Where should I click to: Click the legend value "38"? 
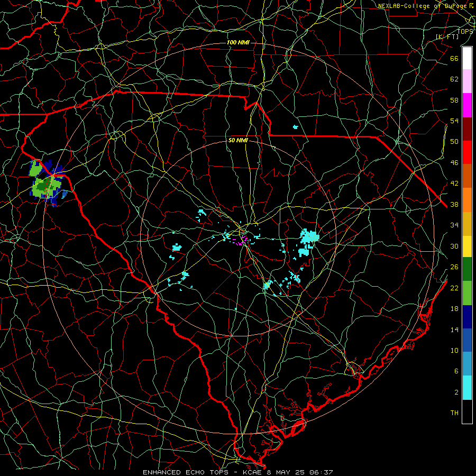pos(454,204)
